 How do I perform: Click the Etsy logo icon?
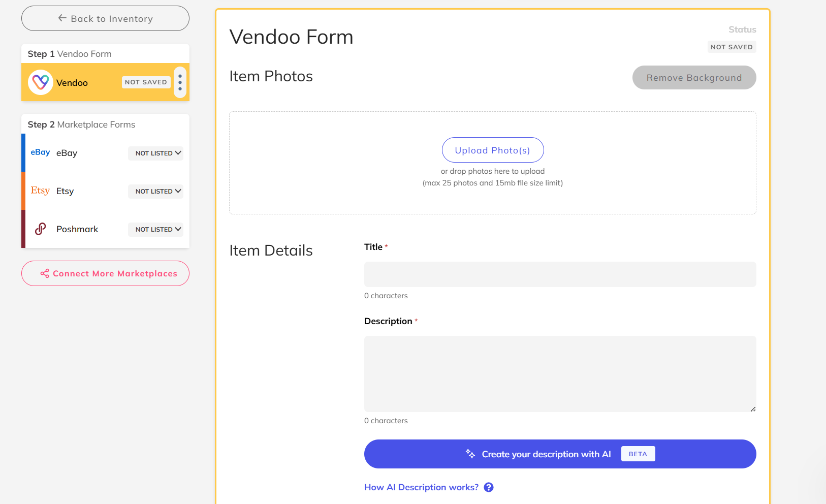coord(40,191)
